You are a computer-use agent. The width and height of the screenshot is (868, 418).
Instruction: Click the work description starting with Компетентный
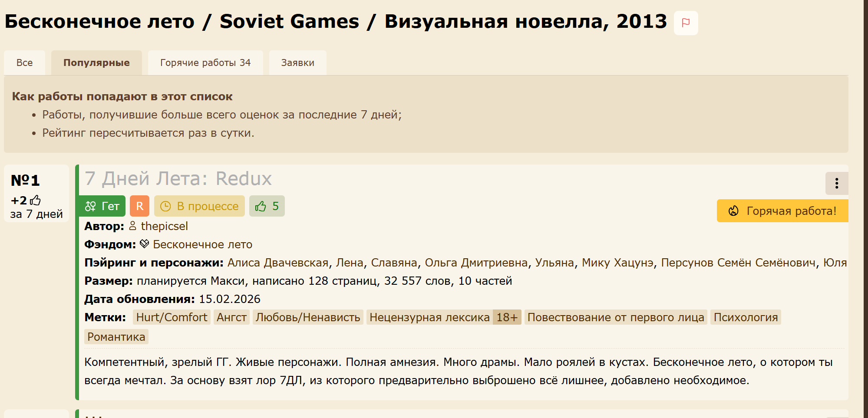coord(459,371)
